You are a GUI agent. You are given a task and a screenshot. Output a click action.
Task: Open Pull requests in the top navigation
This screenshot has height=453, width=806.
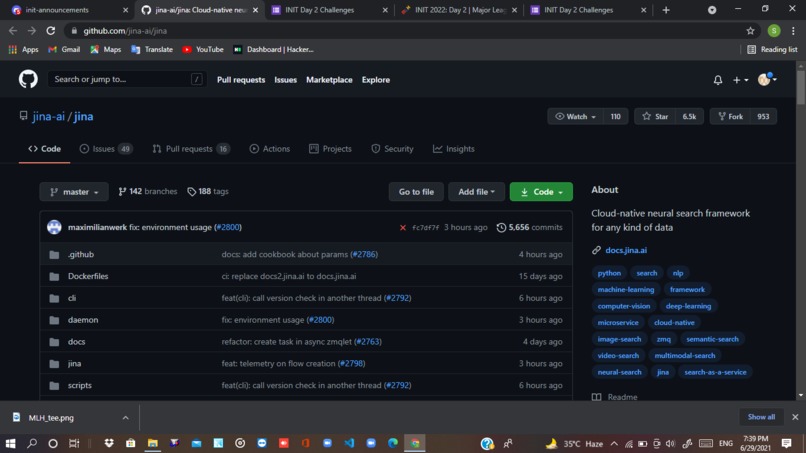pyautogui.click(x=241, y=80)
